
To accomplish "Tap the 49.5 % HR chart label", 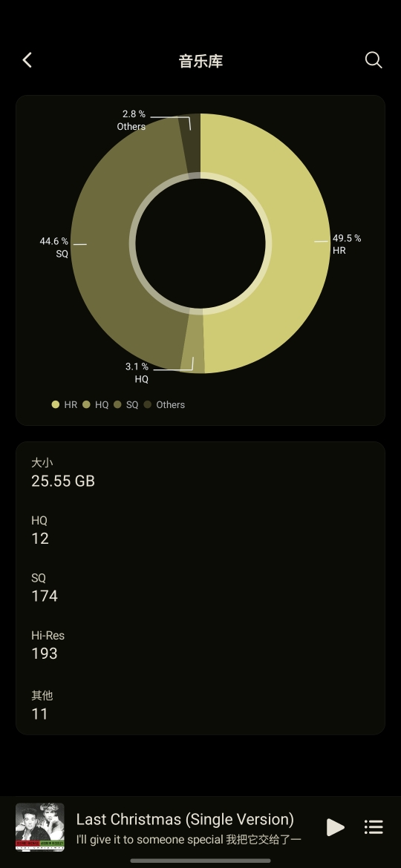I will [347, 244].
